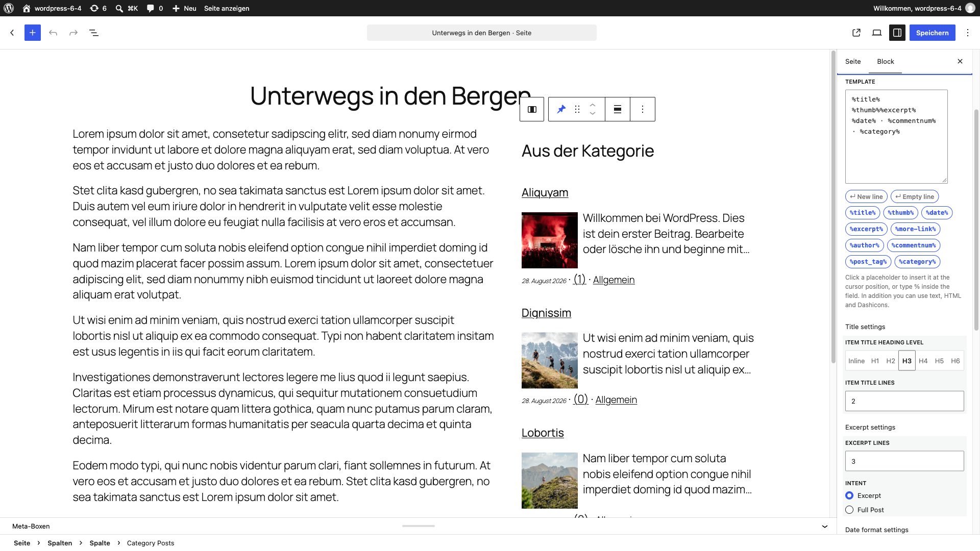980x551 pixels.
Task: Move the block up
Action: (593, 105)
